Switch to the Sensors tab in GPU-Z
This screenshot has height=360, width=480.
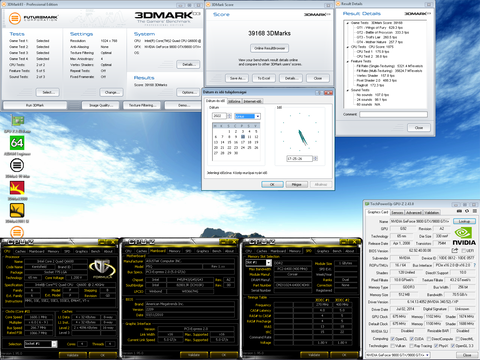pyautogui.click(x=397, y=213)
